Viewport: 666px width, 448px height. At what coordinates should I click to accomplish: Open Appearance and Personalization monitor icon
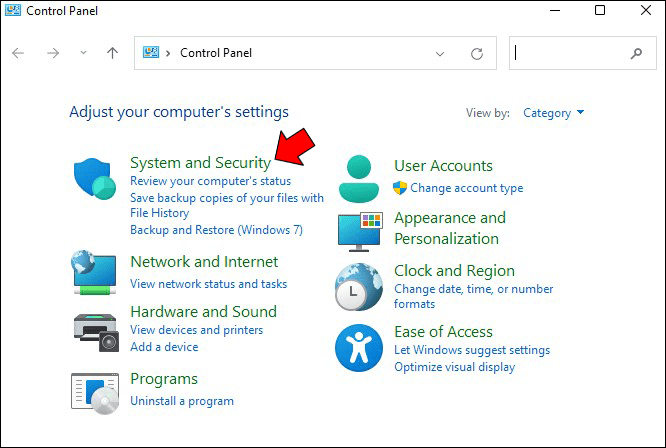[360, 231]
